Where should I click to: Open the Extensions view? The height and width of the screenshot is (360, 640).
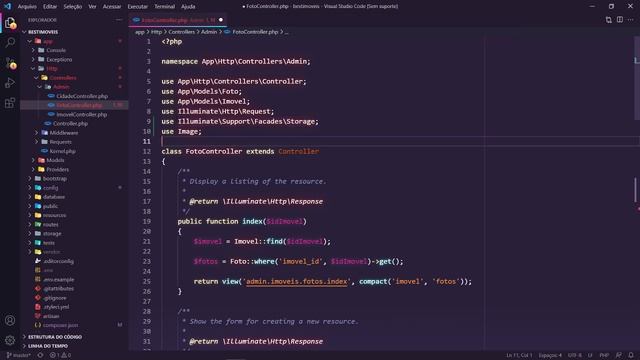point(10,103)
